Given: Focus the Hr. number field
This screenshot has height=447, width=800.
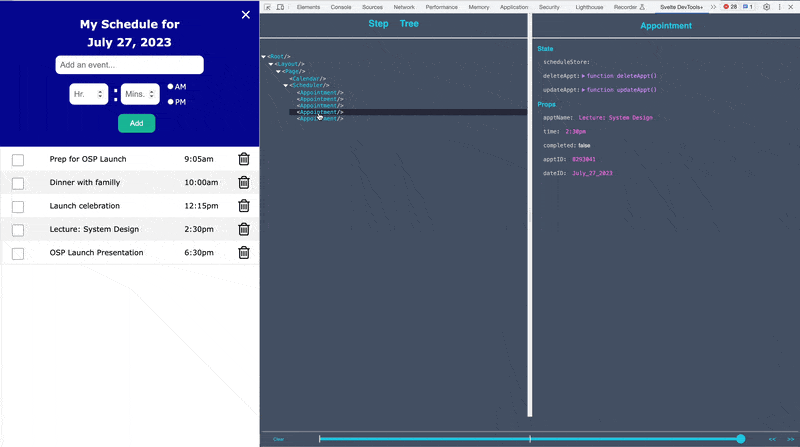Looking at the screenshot, I should (x=89, y=94).
